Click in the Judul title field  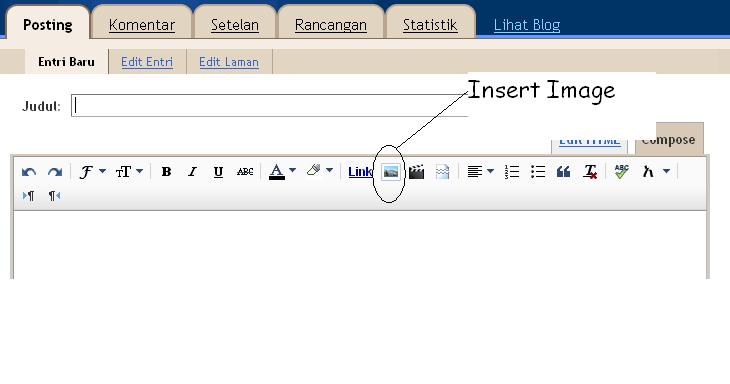270,105
